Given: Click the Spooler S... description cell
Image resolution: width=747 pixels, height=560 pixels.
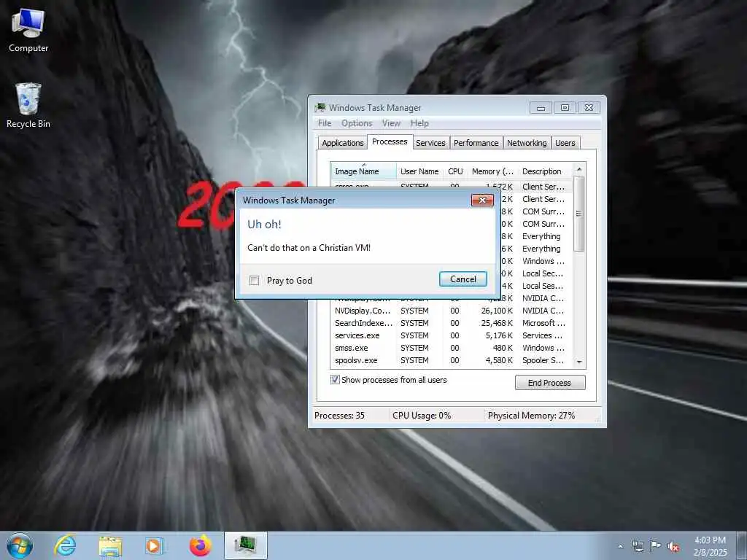Looking at the screenshot, I should click(x=543, y=360).
